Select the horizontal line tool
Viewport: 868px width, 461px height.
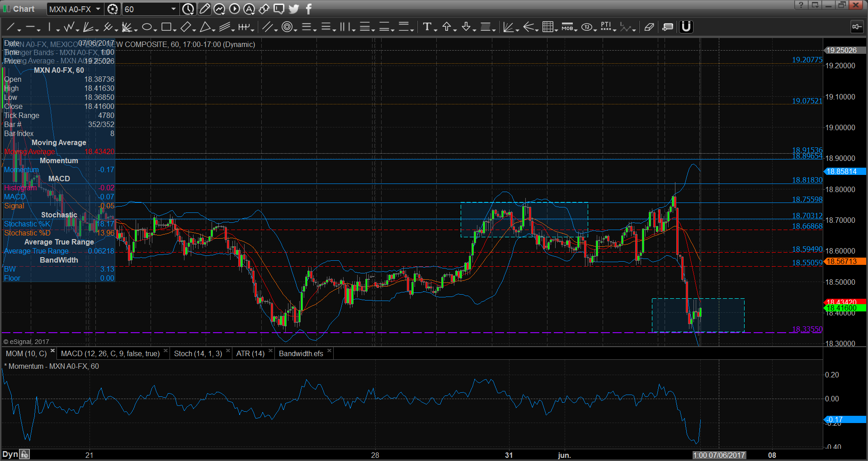pos(30,27)
